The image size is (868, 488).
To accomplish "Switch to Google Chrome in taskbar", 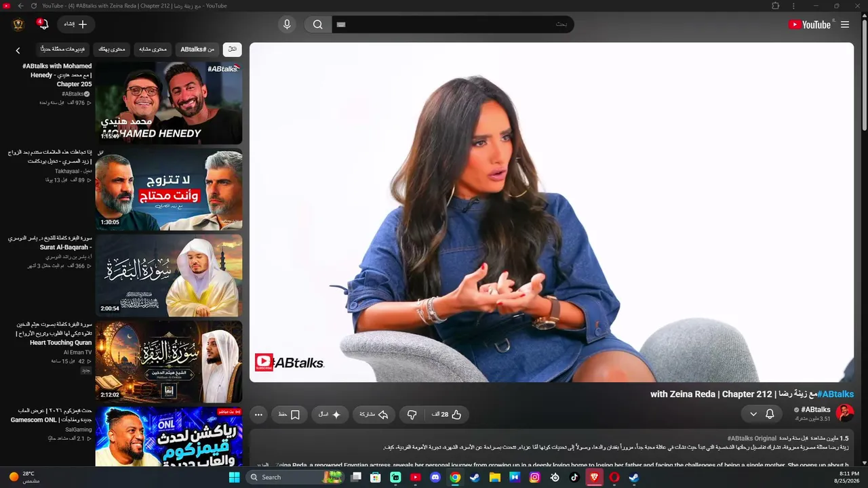I will (x=455, y=477).
